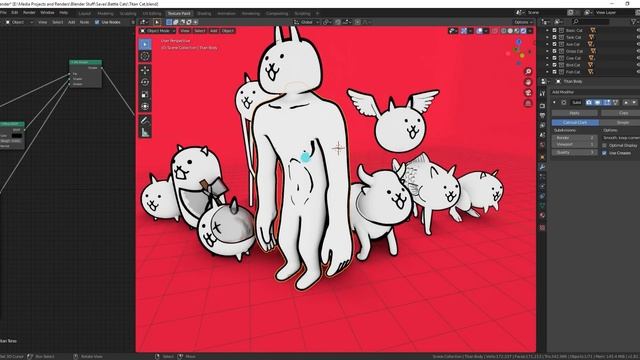Open the Global transform orientation dropdown
This screenshot has height=360, width=640.
coord(306,22)
